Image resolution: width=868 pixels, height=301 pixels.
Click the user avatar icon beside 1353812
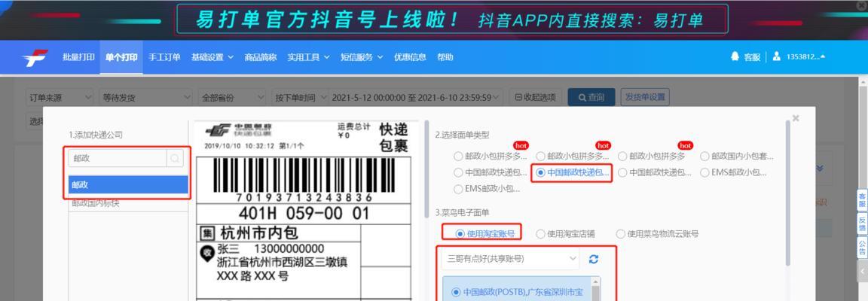tap(777, 56)
